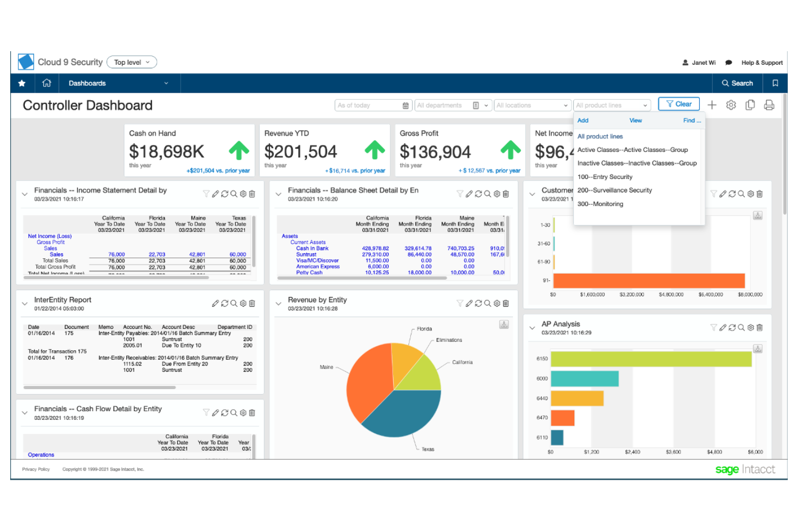
Task: Click the Clear filters button
Action: (678, 103)
